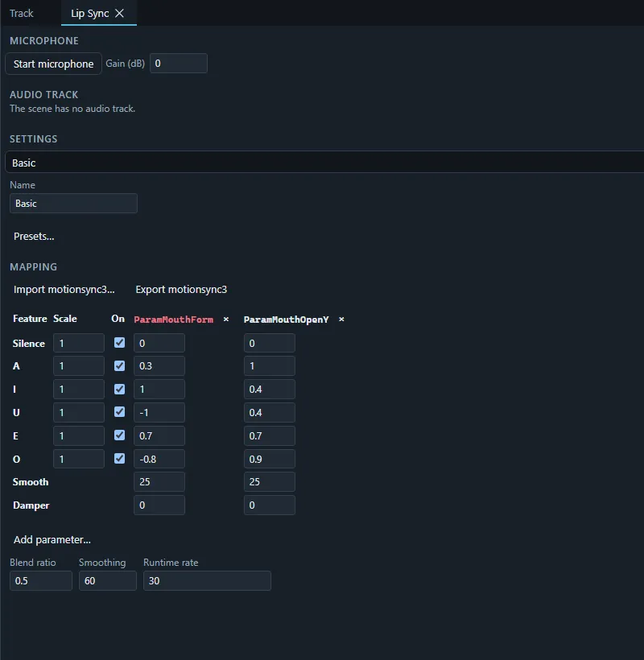The width and height of the screenshot is (644, 660).
Task: Click Export motionsync3 button
Action: point(181,290)
